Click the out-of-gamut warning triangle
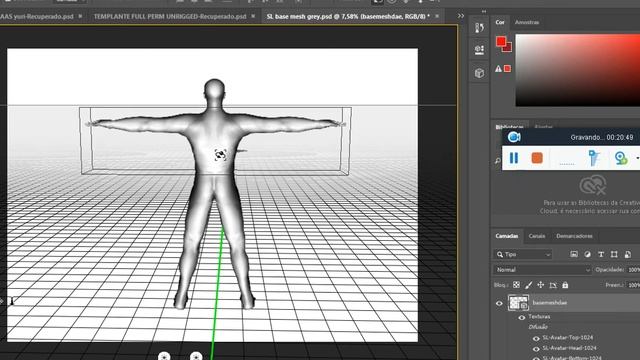 pyautogui.click(x=498, y=69)
